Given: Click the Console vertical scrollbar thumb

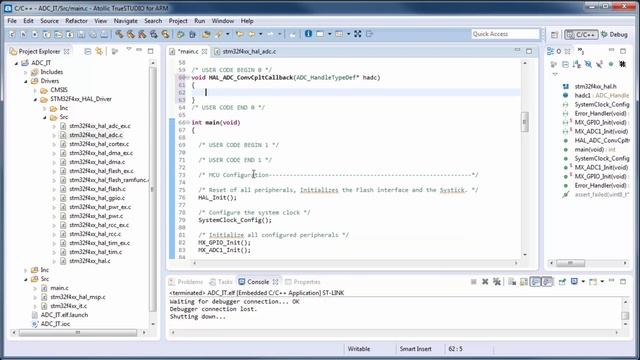Looking at the screenshot, I should coord(625,316).
